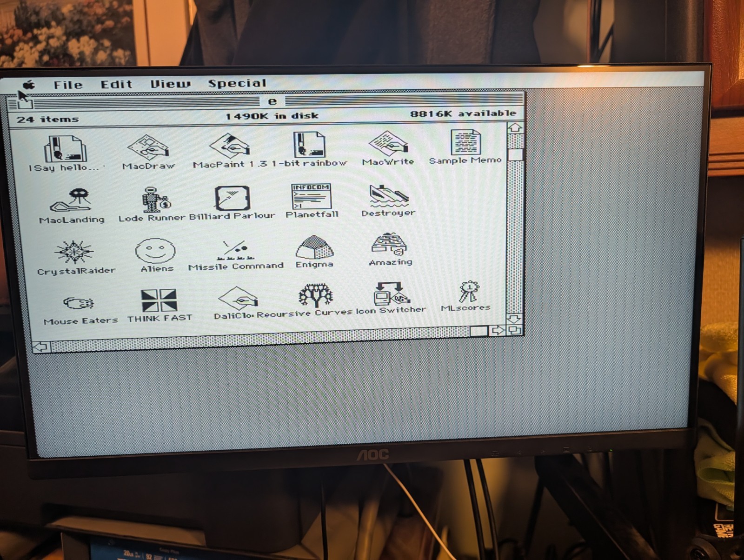Select the Sample Memo document icon
744x560 pixels.
(465, 142)
